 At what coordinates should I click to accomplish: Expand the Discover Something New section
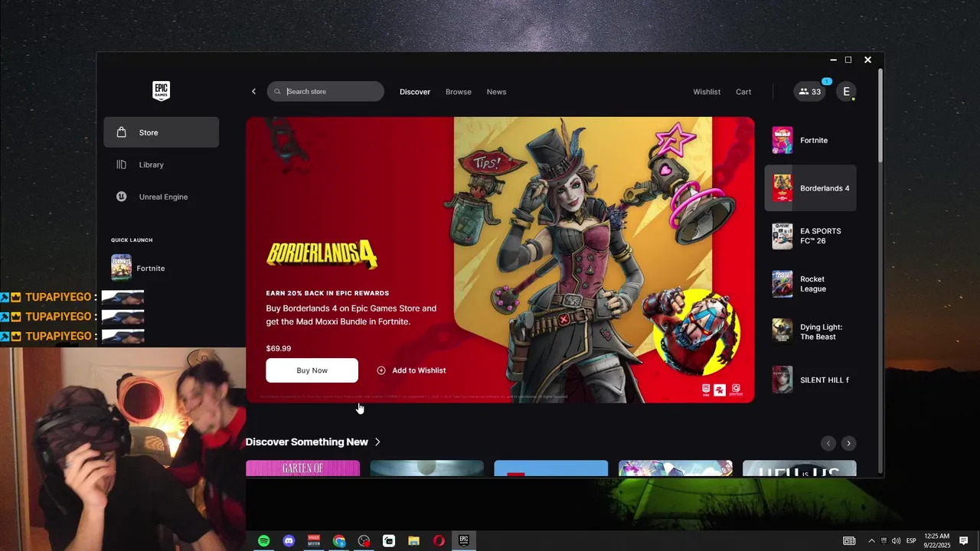(312, 442)
